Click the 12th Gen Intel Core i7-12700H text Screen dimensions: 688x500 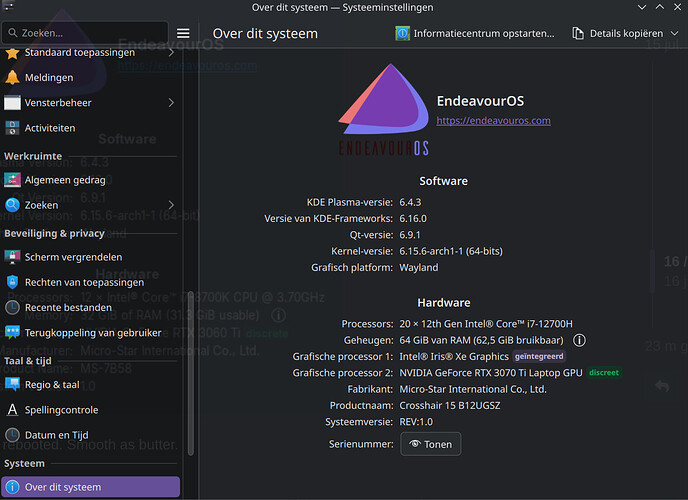(486, 324)
